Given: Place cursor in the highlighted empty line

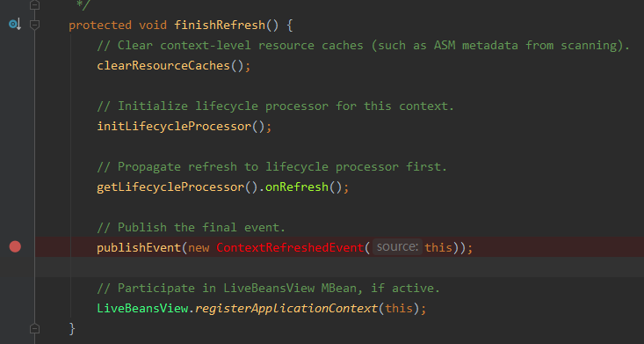Looking at the screenshot, I should click(339, 267).
